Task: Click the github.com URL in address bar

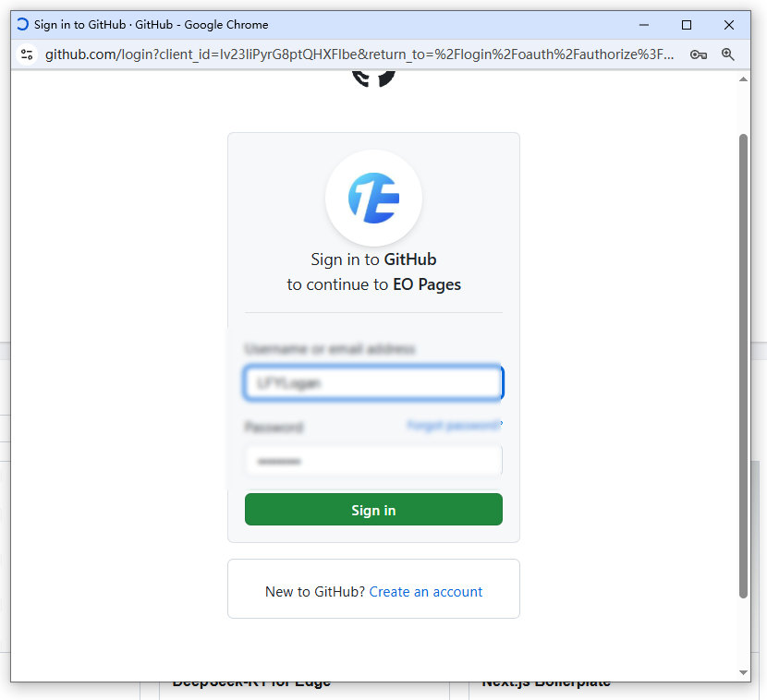Action: [x=359, y=54]
